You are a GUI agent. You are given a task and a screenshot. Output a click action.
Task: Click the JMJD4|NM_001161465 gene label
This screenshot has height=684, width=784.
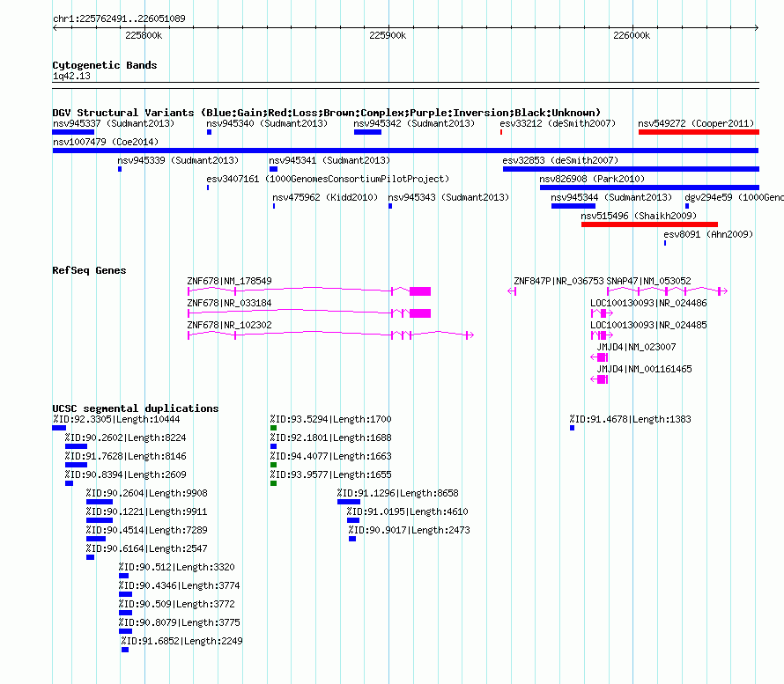tap(645, 369)
